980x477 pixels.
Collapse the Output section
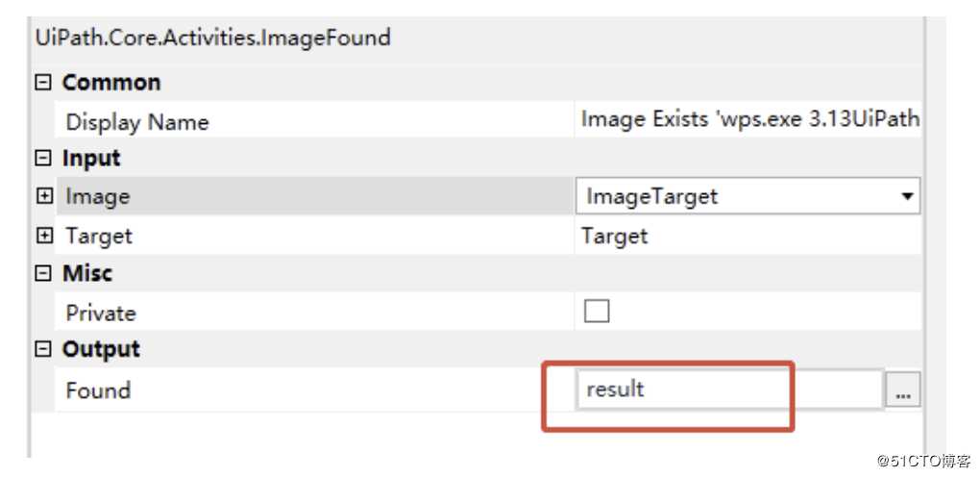[43, 349]
